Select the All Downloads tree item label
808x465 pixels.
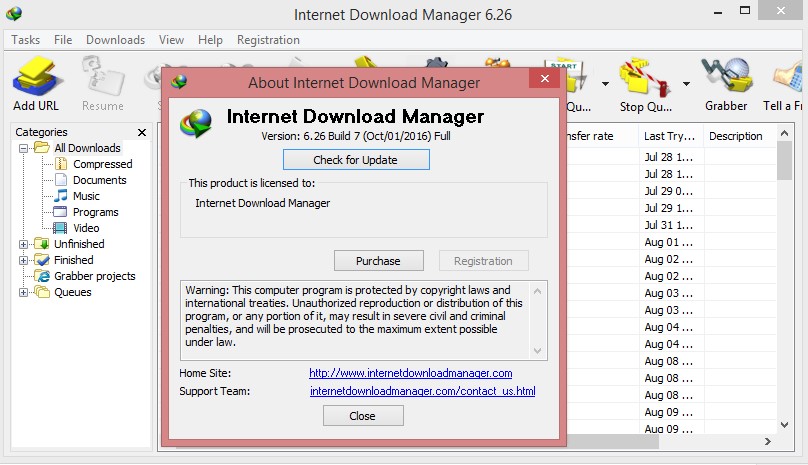pos(88,148)
